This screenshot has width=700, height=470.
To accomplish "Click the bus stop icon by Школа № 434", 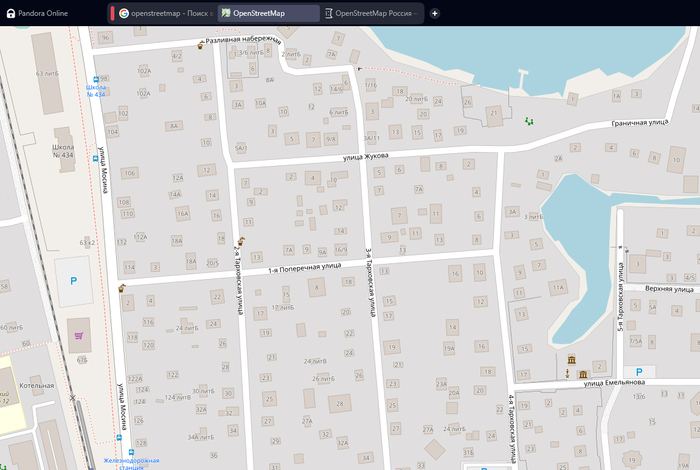I will click(96, 79).
